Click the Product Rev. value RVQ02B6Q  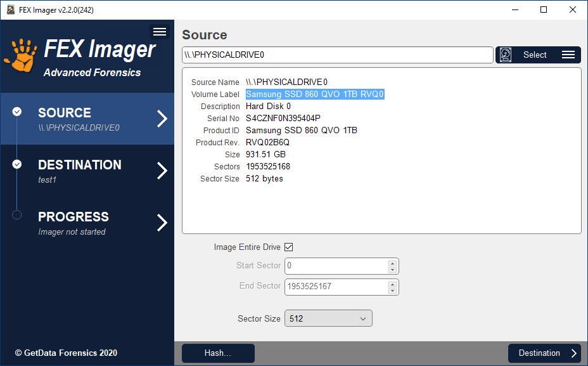pos(268,142)
